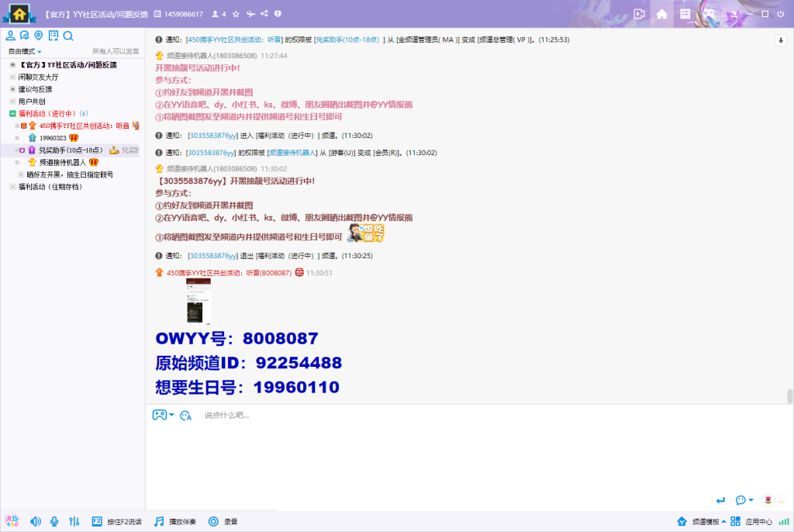794x532 pixels.
Task: Open the game controller menu above input
Action: coord(163,415)
